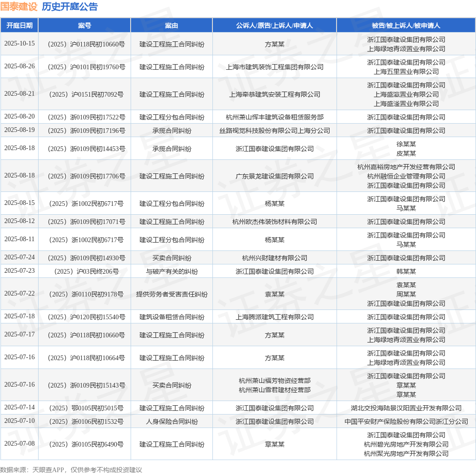Click cause 与破产有关的纠纷

172,271
